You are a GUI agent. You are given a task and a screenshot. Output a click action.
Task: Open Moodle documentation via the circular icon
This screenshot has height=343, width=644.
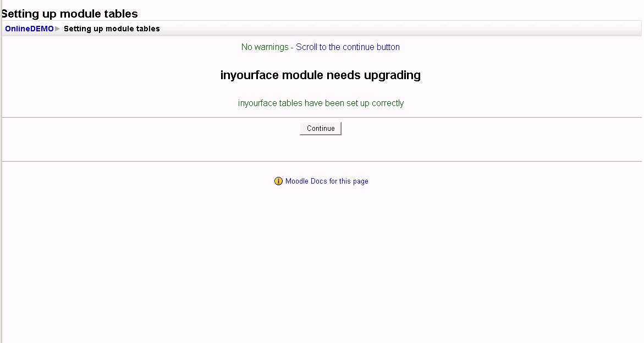click(278, 181)
